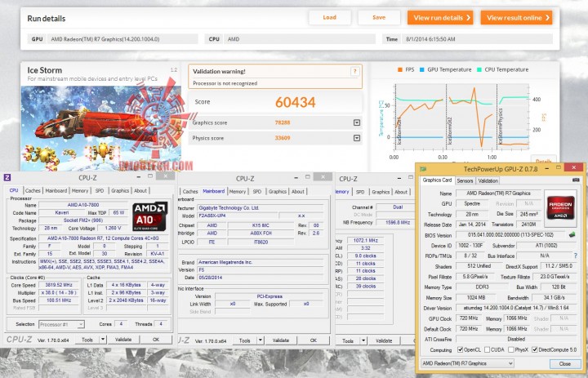Click the Time value 8/1/2014 6:15:50 AM

coord(430,39)
